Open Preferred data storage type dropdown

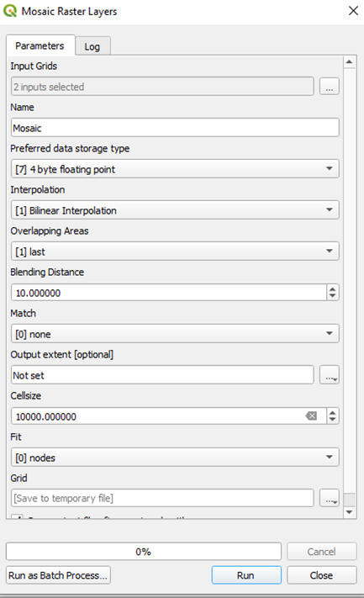tap(175, 169)
